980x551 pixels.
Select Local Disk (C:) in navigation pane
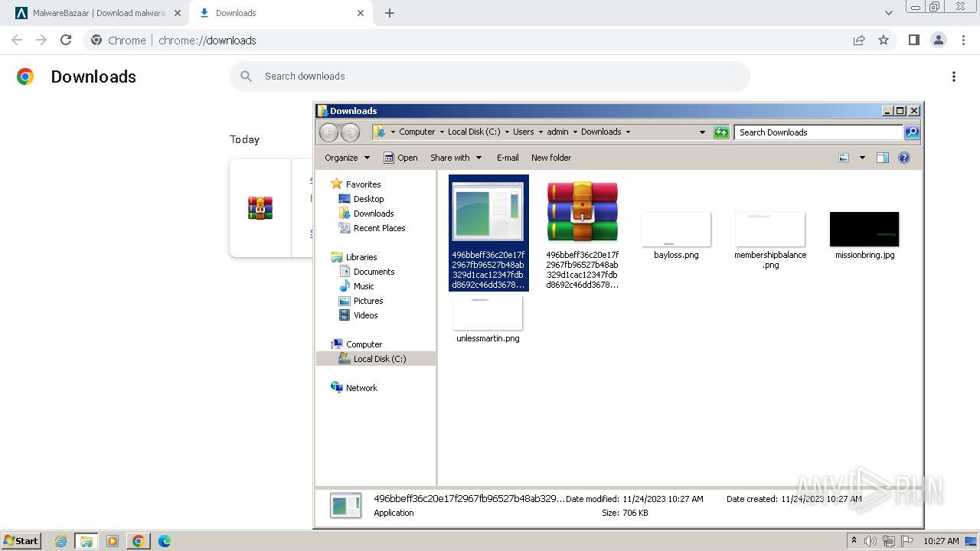pos(376,359)
